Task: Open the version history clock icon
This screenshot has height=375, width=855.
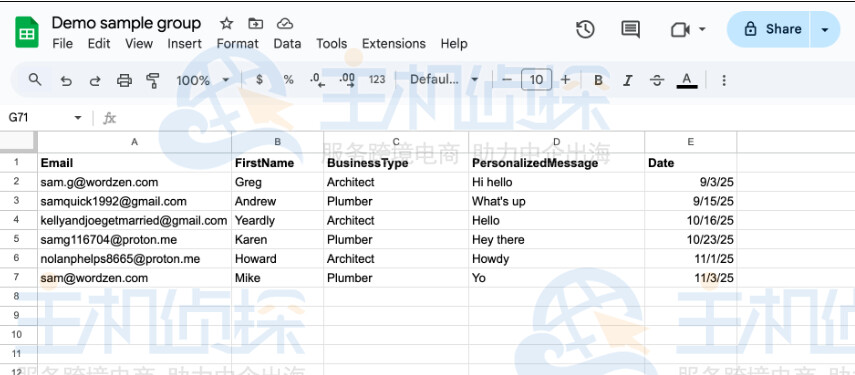Action: click(585, 29)
